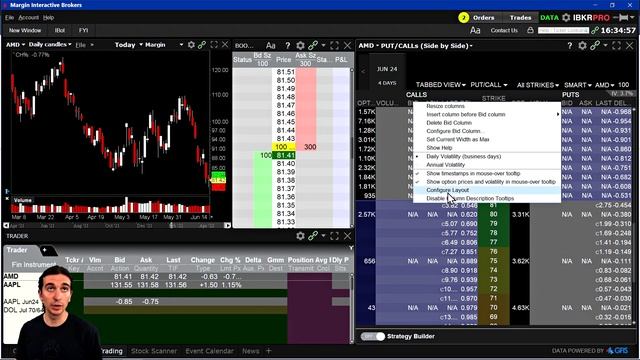Click the ticker lookup search field
The image size is (640, 360).
click(x=563, y=30)
